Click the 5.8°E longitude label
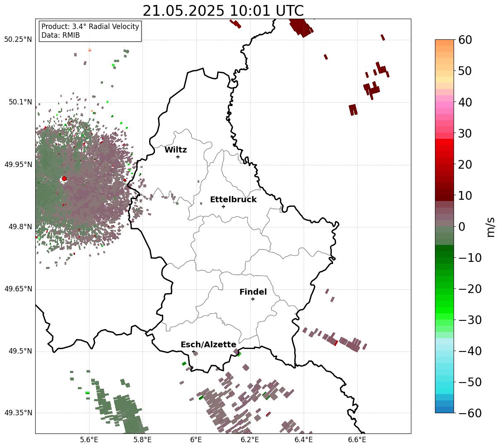Image resolution: width=500 pixels, height=448 pixels. point(143,440)
